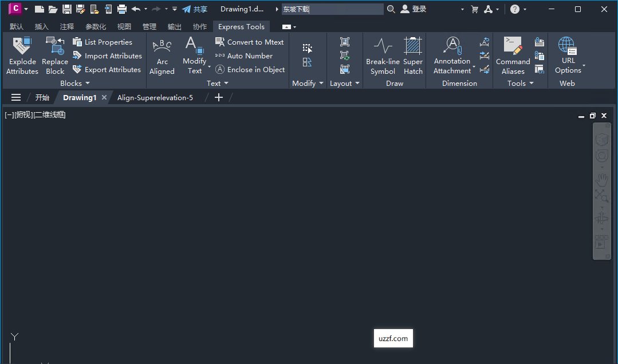The height and width of the screenshot is (364, 618).
Task: Select the Pan tool on the navigation bar
Action: pyautogui.click(x=601, y=179)
